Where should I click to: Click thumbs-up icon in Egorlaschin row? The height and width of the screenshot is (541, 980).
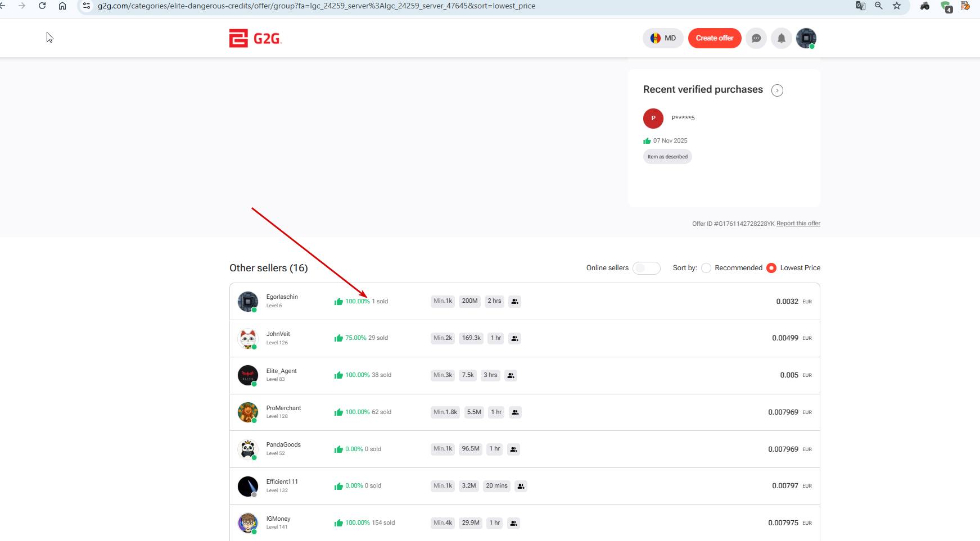[x=338, y=302]
